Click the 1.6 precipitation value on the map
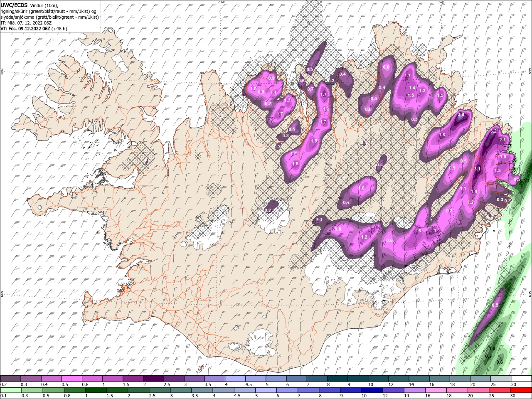Viewport: 532px width, 399px height. [x=418, y=231]
